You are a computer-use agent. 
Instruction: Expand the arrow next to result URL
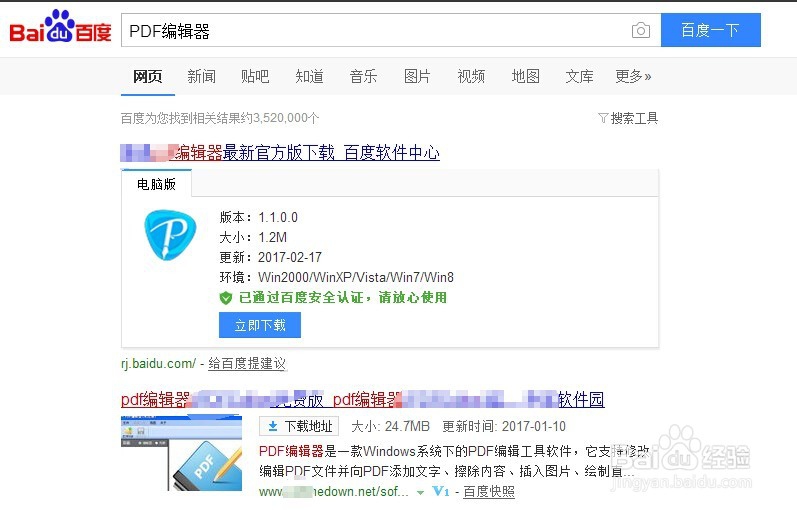[x=420, y=492]
